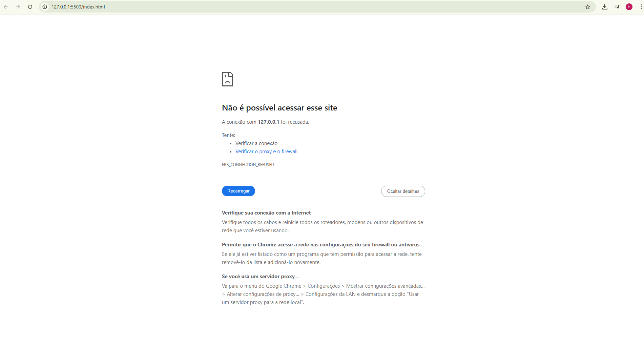Click 'Se você usa um servidor proxy...' heading
The height and width of the screenshot is (345, 644).
[260, 277]
